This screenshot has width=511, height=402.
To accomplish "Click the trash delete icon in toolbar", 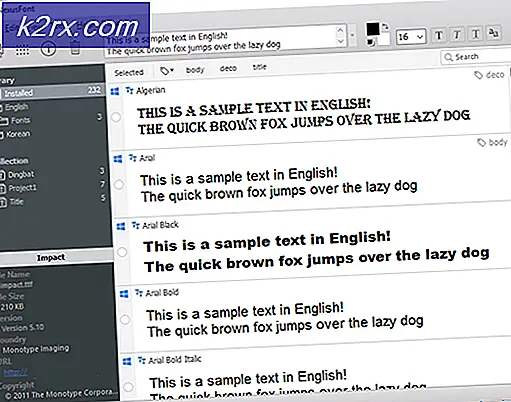I will click(x=75, y=49).
